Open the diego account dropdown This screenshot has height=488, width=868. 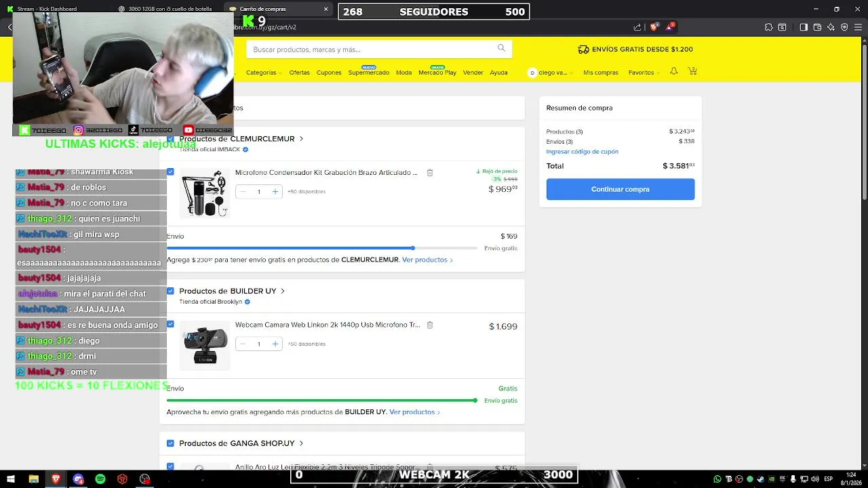(x=551, y=73)
